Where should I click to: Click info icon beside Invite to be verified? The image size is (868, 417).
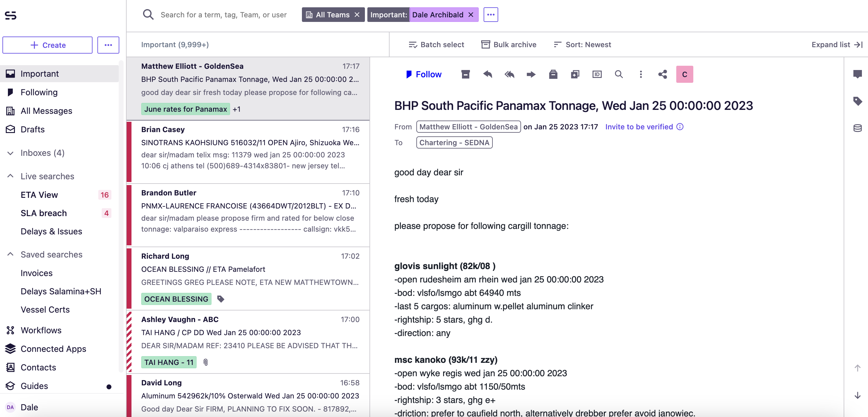[x=680, y=127]
